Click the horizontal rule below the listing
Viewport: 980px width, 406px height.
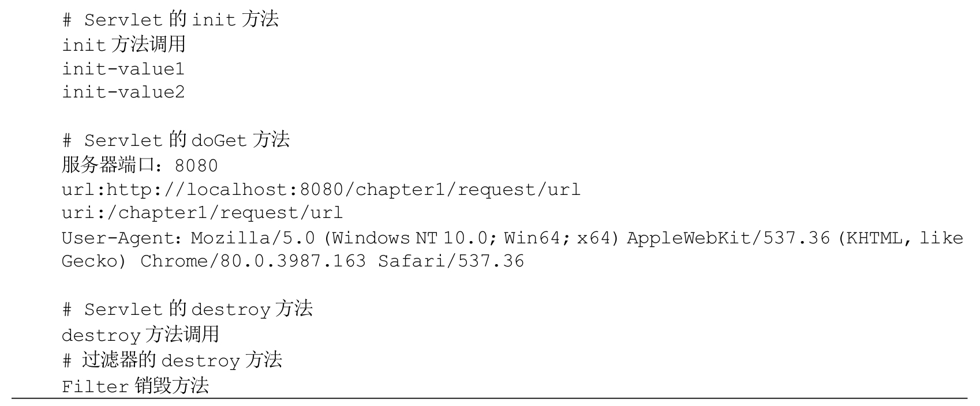tap(489, 398)
